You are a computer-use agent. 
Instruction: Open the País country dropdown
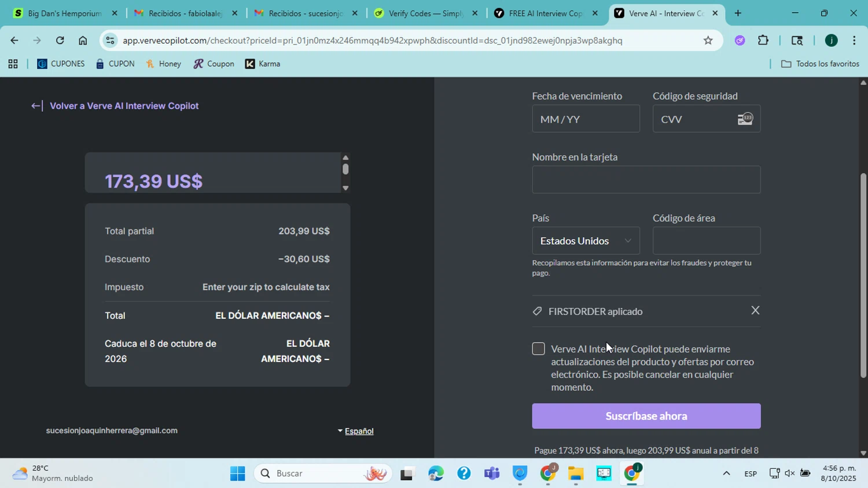586,241
